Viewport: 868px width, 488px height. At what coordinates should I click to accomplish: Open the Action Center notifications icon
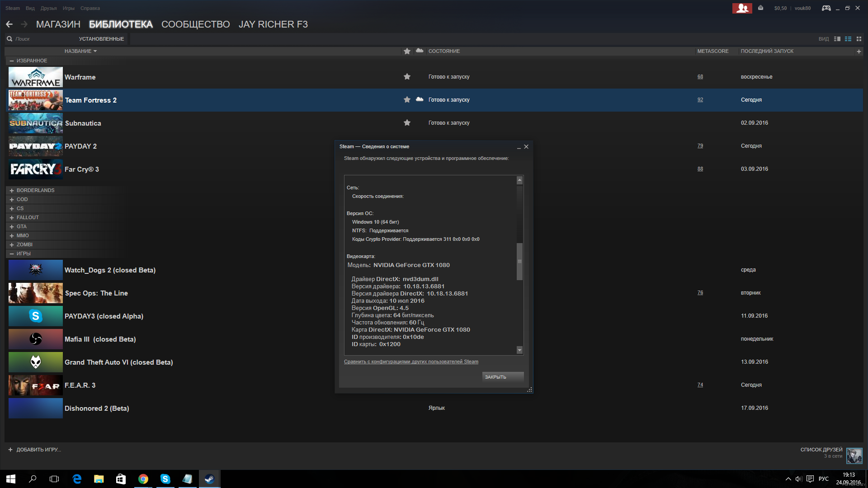(x=810, y=479)
